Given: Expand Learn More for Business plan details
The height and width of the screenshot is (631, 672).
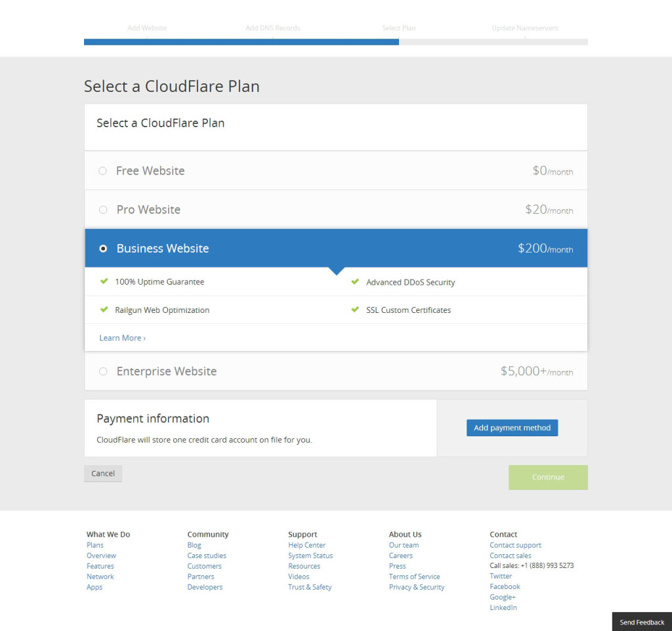Looking at the screenshot, I should click(x=121, y=337).
